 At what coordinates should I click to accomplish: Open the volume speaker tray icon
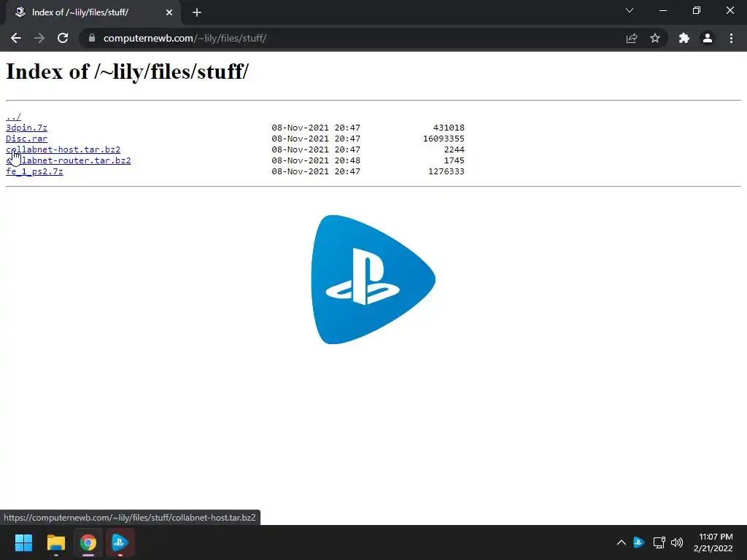click(x=677, y=542)
